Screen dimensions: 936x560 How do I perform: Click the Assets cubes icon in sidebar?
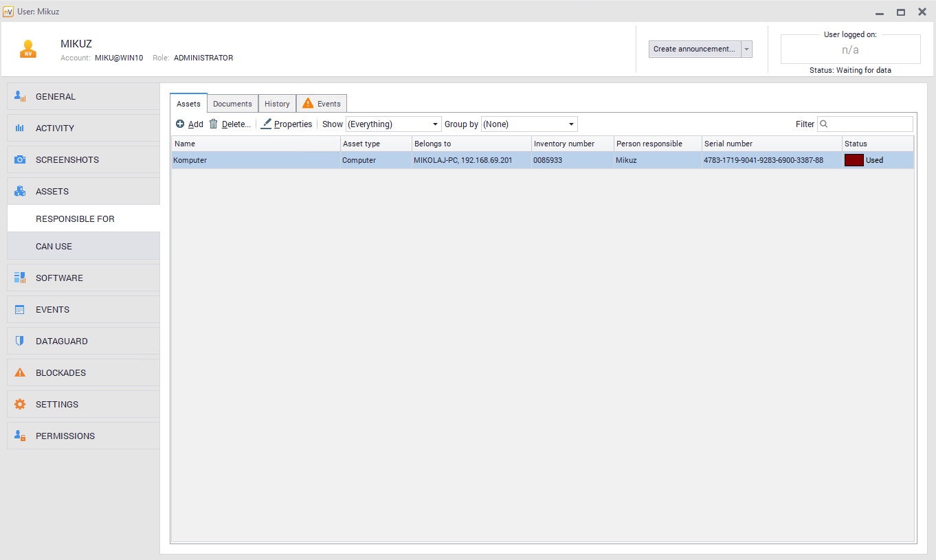click(20, 192)
